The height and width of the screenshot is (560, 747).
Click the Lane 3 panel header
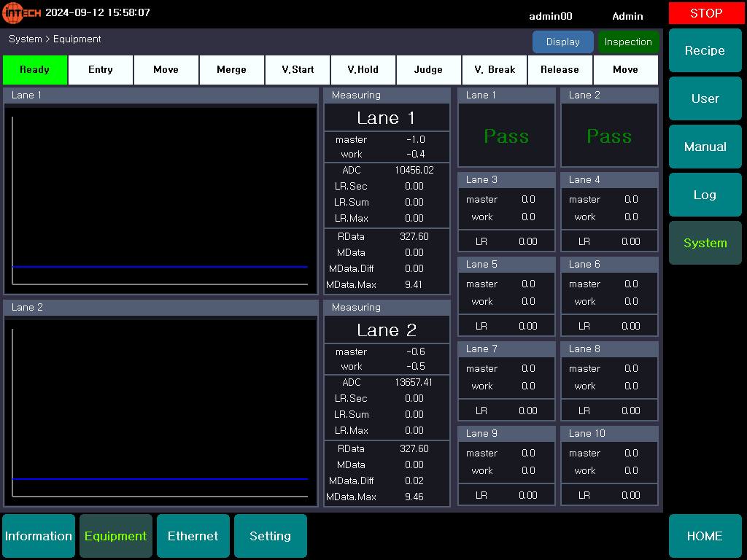(x=506, y=179)
